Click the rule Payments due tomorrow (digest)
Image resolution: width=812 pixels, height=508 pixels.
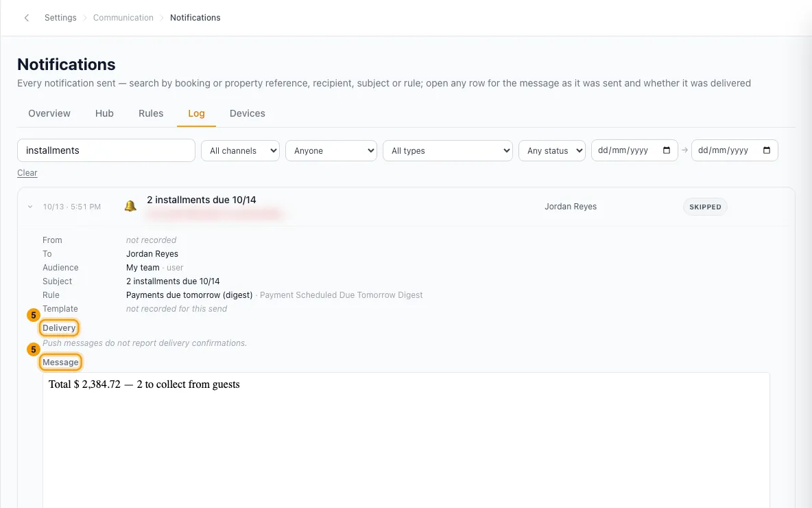click(189, 295)
